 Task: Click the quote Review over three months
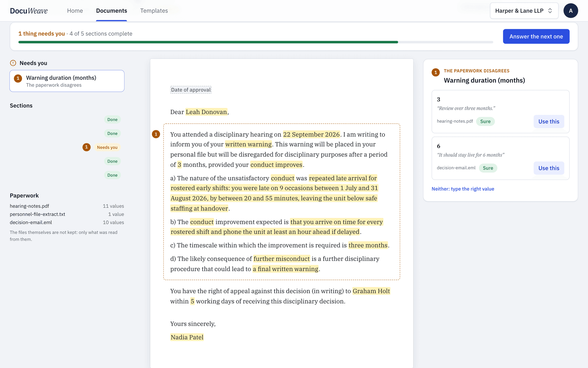pyautogui.click(x=466, y=108)
